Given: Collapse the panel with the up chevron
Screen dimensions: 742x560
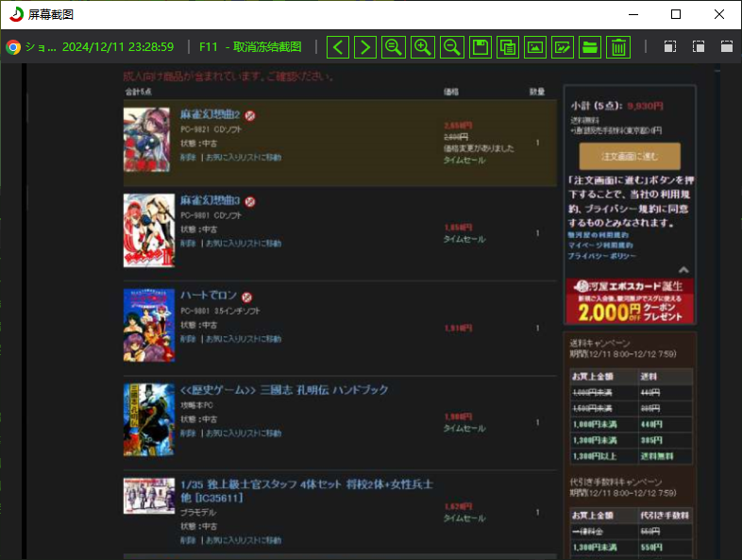Looking at the screenshot, I should coord(683,270).
